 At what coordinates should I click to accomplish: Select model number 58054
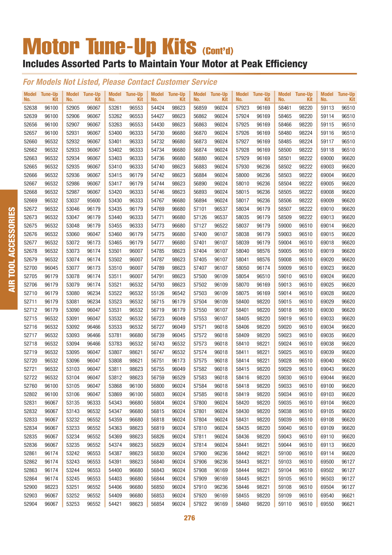coord(242,277)
